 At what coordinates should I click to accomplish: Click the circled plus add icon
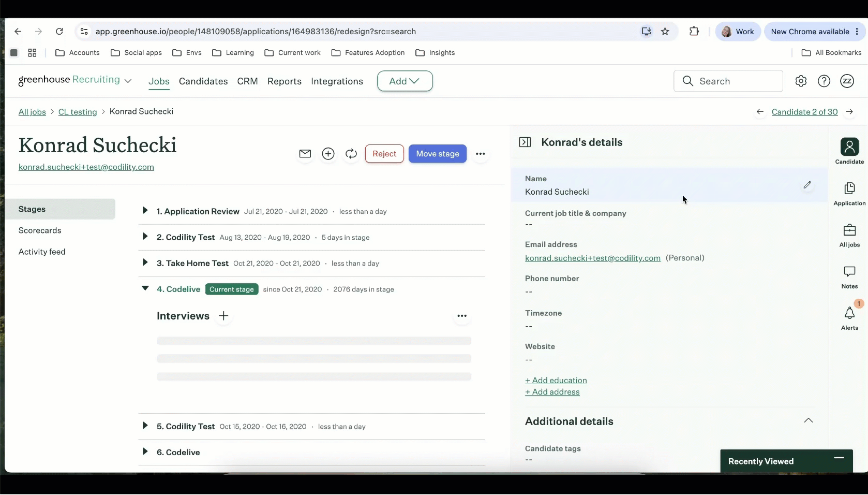coord(328,154)
